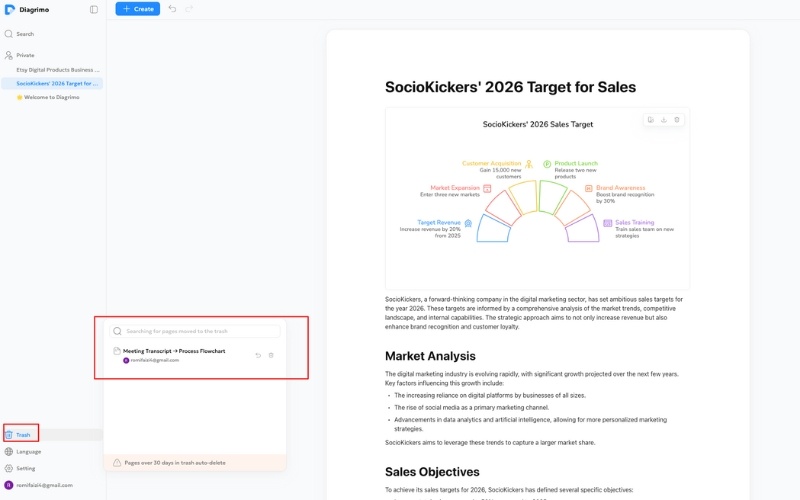This screenshot has width=800, height=500.
Task: Click the Diagrimo logo
Action: point(10,9)
